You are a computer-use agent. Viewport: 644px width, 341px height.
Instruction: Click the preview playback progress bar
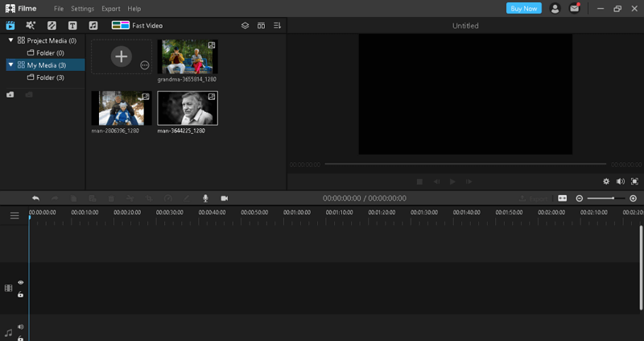coord(465,164)
